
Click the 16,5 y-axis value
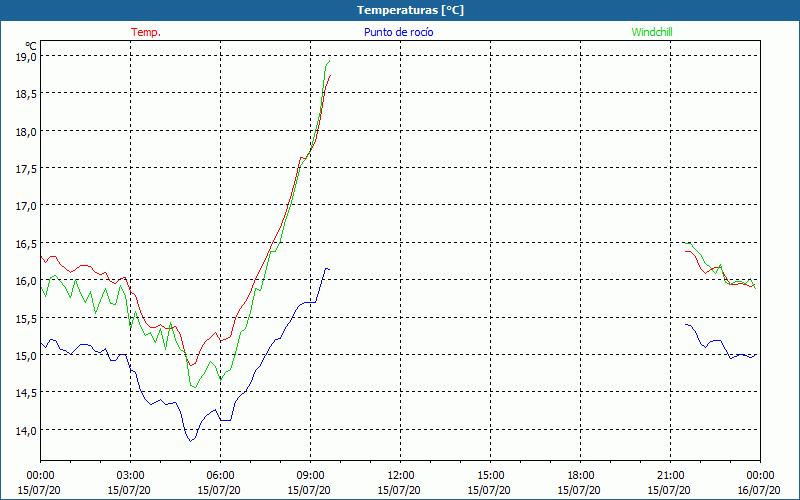(26, 243)
